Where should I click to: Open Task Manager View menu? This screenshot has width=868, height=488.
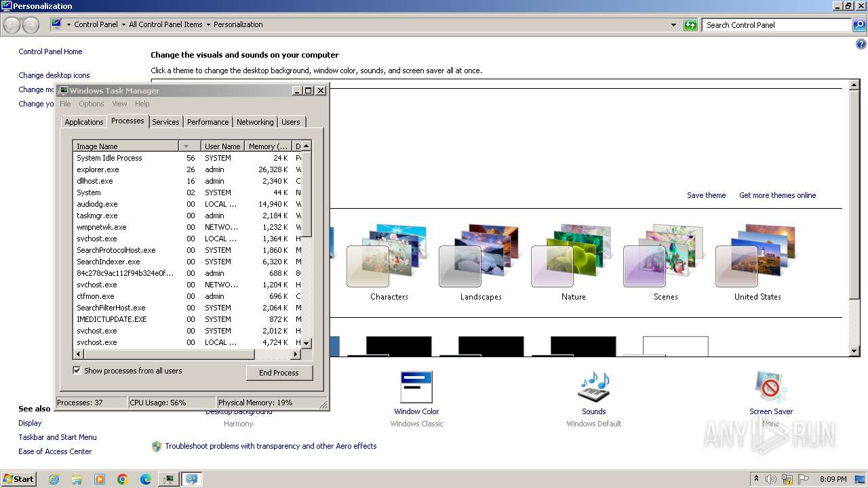coord(119,104)
